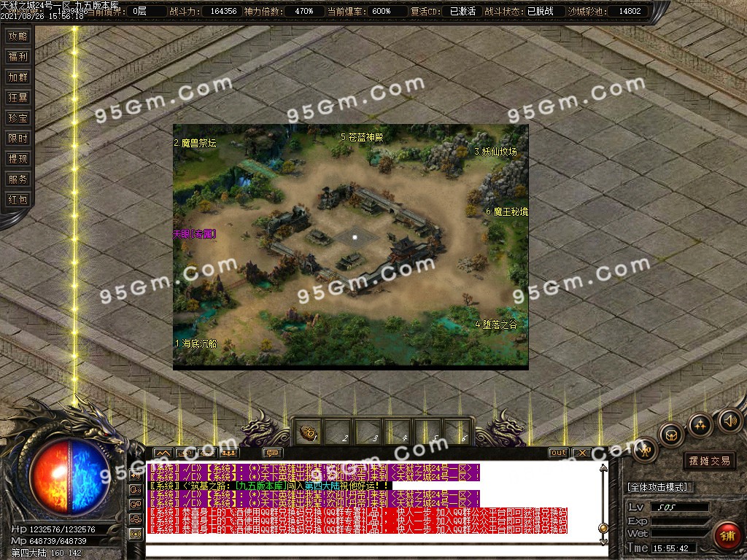The image size is (747, 560).
Task: Click the 筑基之路 system chat message
Action: 271,486
